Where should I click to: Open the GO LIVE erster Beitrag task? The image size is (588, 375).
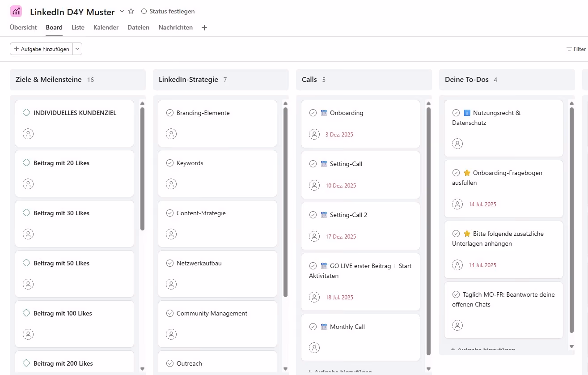coord(360,282)
